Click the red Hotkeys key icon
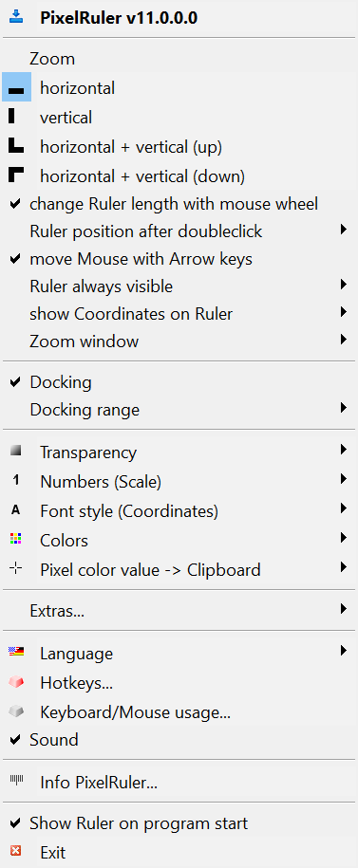The image size is (358, 868). click(x=16, y=682)
